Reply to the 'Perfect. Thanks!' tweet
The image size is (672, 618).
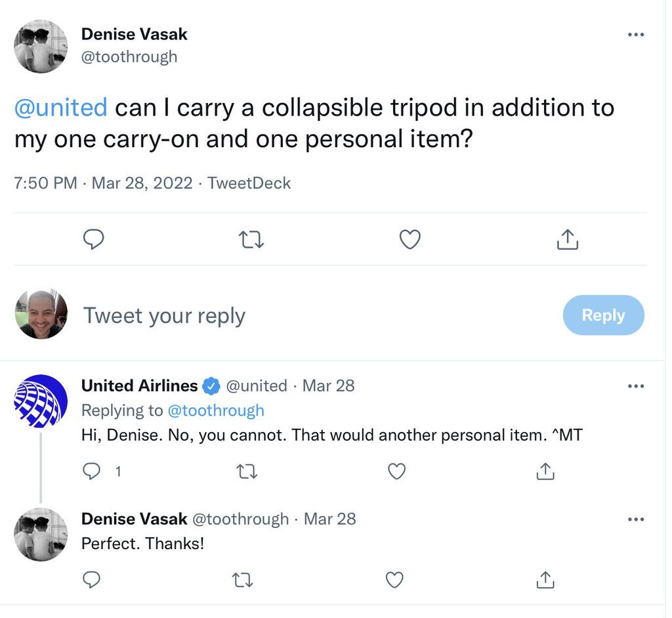tap(91, 580)
